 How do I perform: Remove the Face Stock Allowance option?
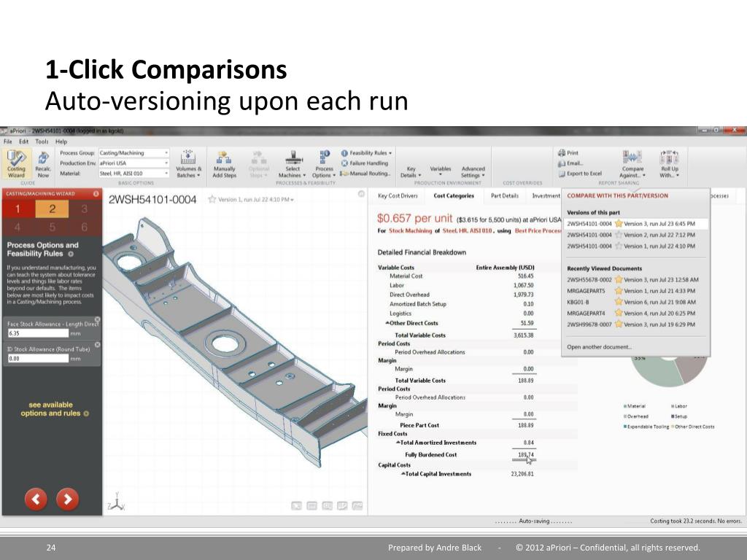(97, 319)
